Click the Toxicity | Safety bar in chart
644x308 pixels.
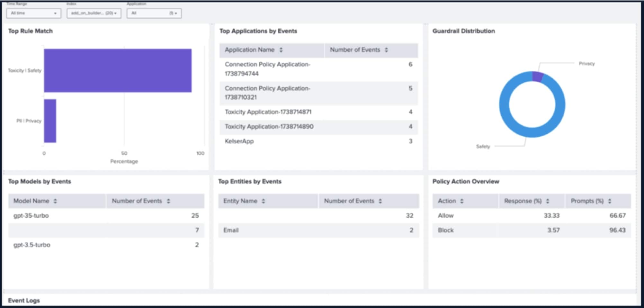pos(118,70)
